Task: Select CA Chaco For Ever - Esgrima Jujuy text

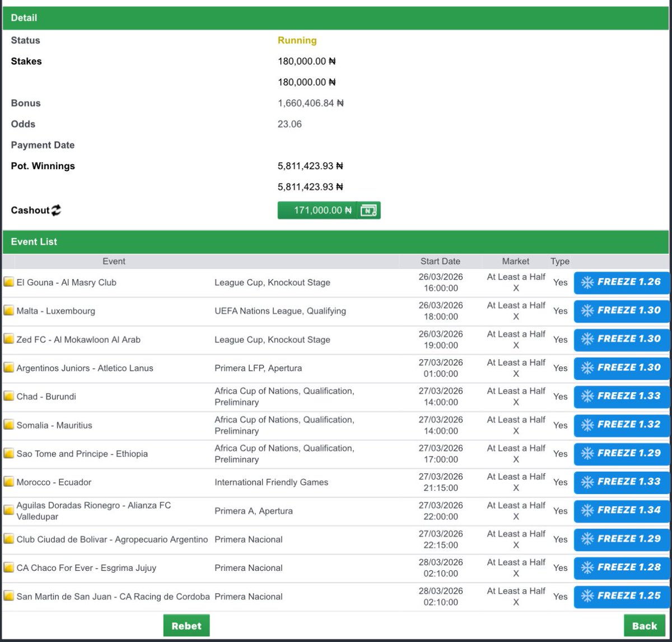Action: [86, 568]
